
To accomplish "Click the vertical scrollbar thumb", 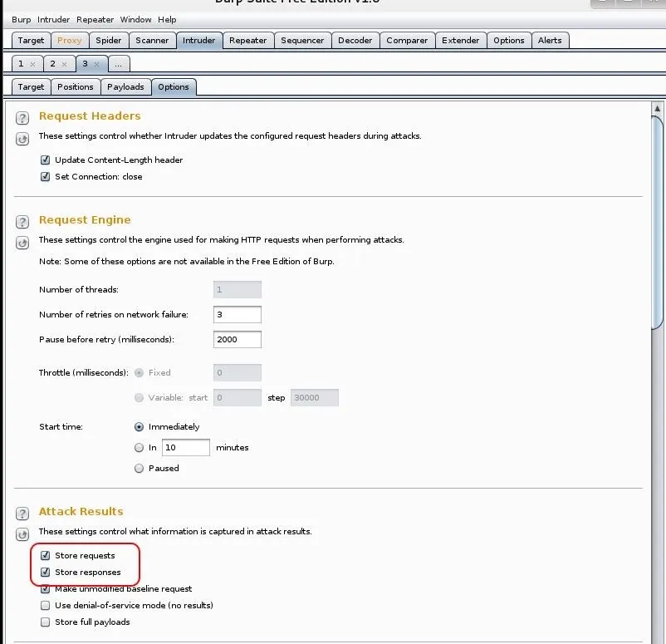I will point(657,222).
